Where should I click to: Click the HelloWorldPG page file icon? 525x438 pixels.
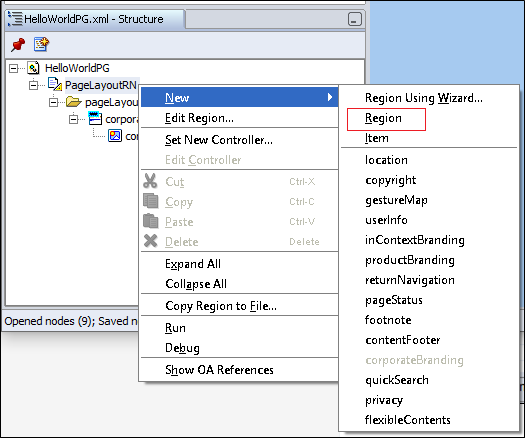click(33, 68)
